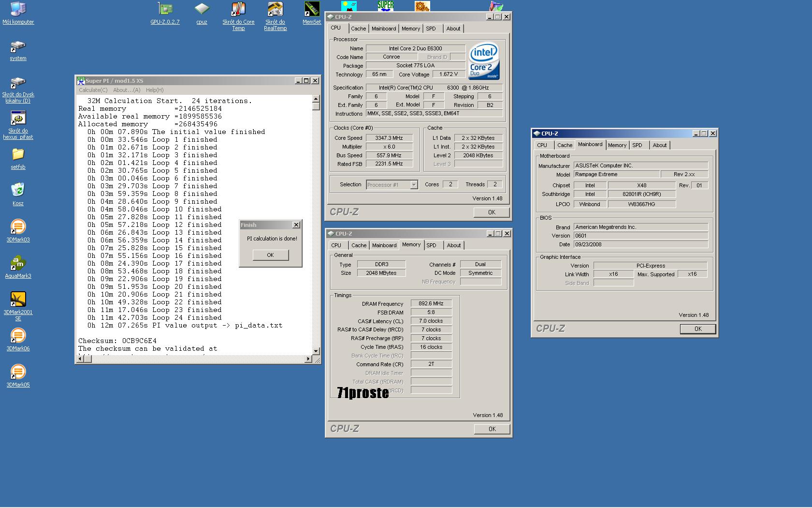Click the BIOS date 09/23/2008 field
812x508 pixels.
pyautogui.click(x=640, y=244)
